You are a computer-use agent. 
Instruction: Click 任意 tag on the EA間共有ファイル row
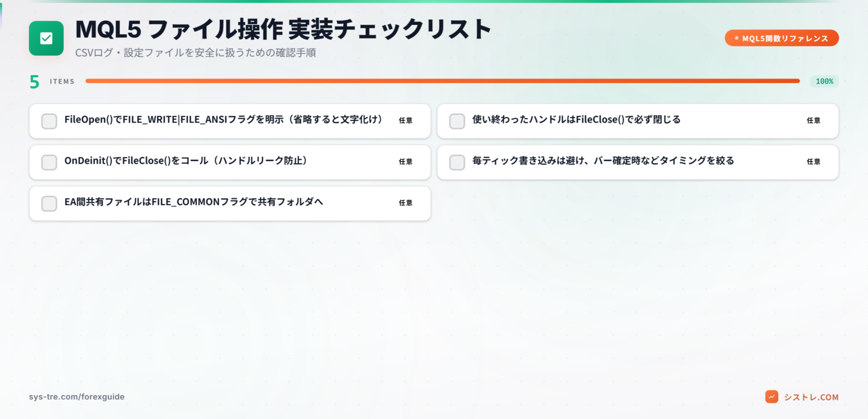tap(406, 203)
